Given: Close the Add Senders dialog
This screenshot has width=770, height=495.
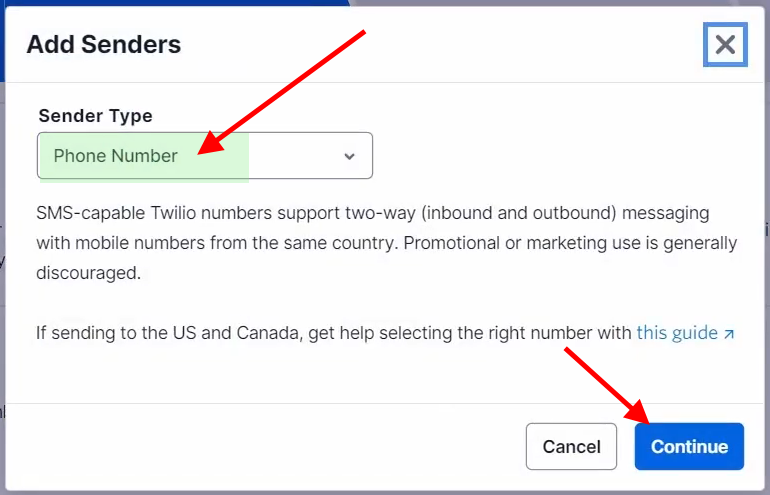Looking at the screenshot, I should pyautogui.click(x=725, y=45).
